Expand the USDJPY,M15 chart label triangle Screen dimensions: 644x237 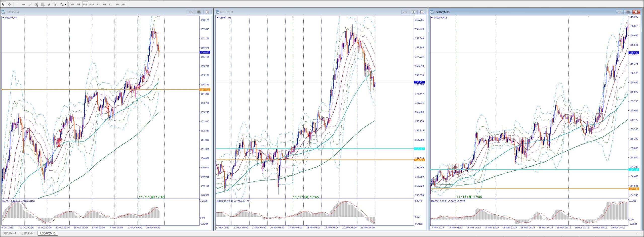point(432,18)
